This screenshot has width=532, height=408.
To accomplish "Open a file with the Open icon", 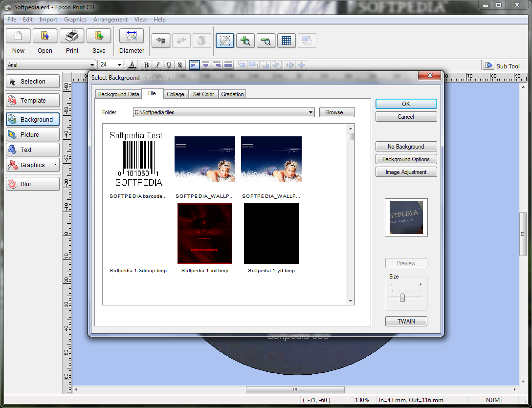I will (x=45, y=36).
